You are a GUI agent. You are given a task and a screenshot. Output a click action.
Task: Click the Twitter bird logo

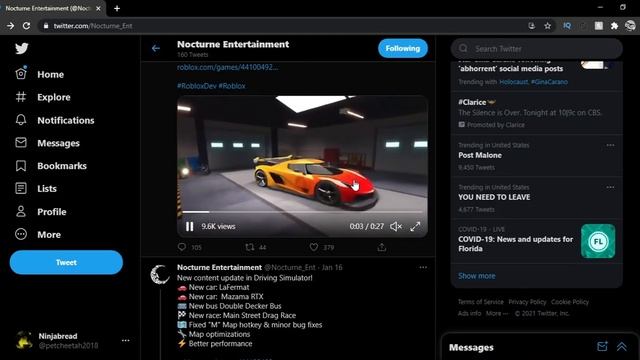pyautogui.click(x=22, y=49)
